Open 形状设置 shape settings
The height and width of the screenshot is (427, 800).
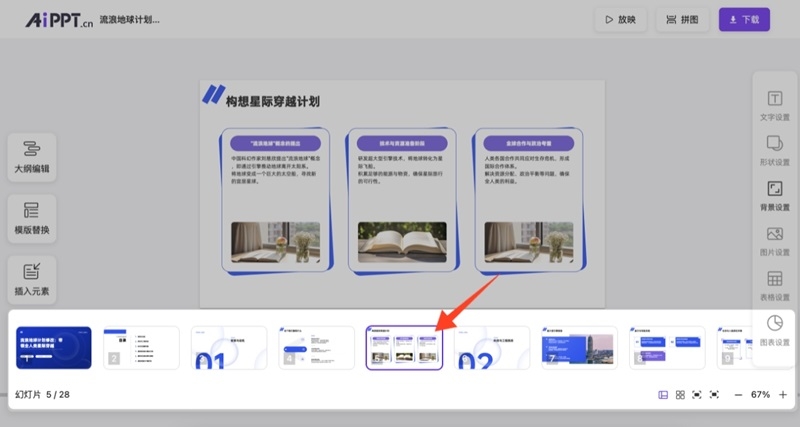[x=774, y=150]
